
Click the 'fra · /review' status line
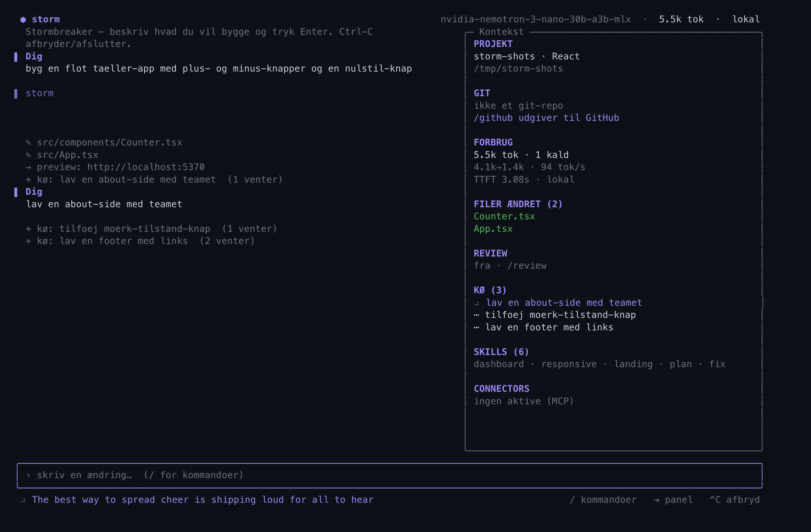510,266
